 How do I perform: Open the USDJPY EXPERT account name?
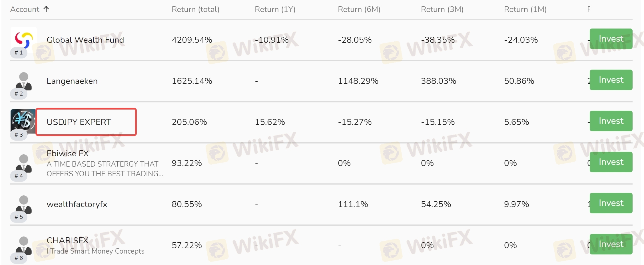pos(79,122)
